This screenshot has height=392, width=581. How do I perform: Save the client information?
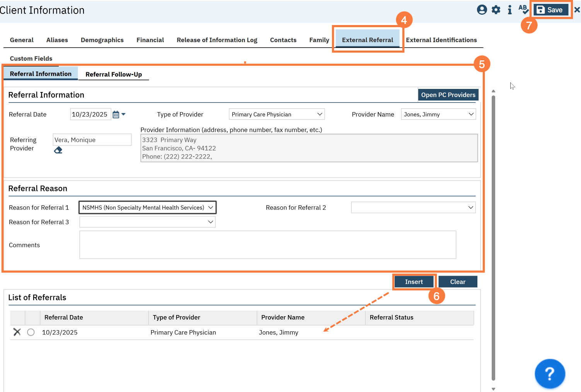(x=550, y=10)
